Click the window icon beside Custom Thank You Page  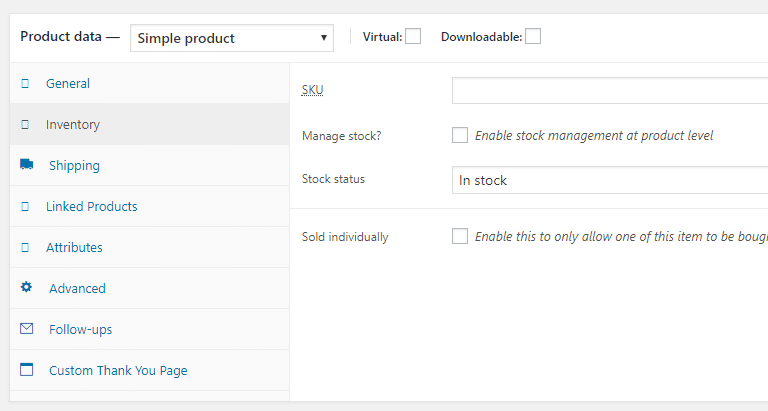point(26,370)
